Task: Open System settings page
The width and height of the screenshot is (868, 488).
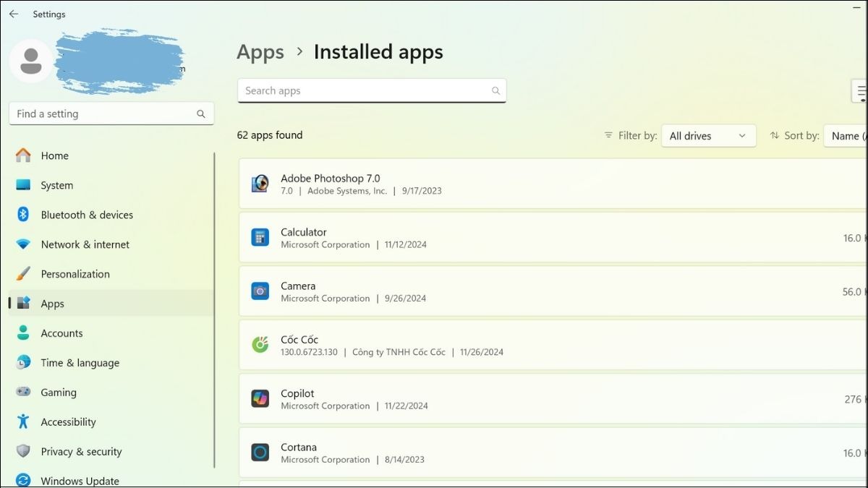Action: [111, 185]
